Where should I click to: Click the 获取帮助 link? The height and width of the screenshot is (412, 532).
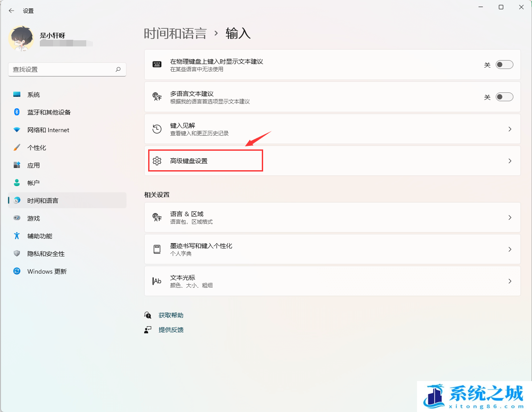click(170, 315)
